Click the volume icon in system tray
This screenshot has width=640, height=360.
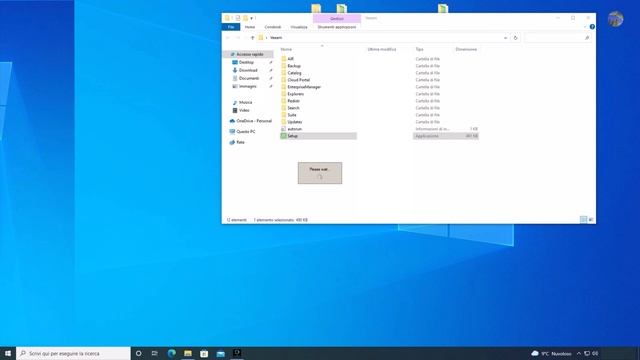point(595,353)
